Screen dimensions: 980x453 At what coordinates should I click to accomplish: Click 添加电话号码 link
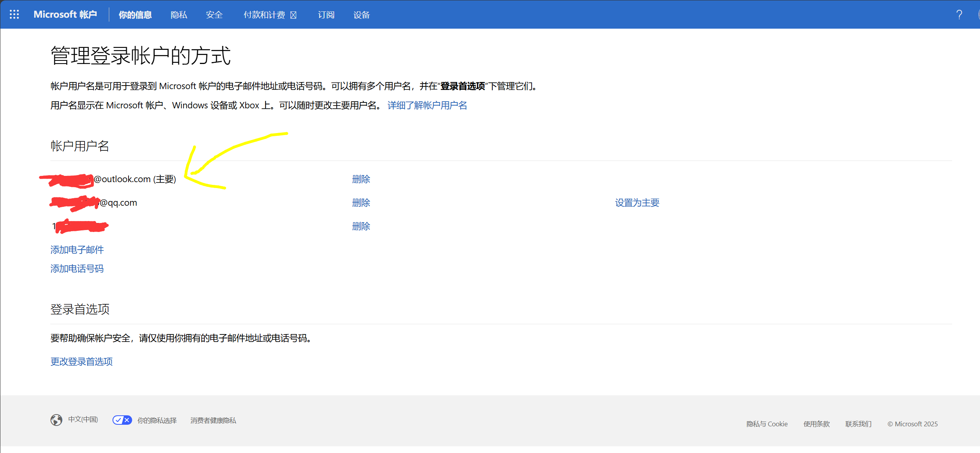pos(77,269)
